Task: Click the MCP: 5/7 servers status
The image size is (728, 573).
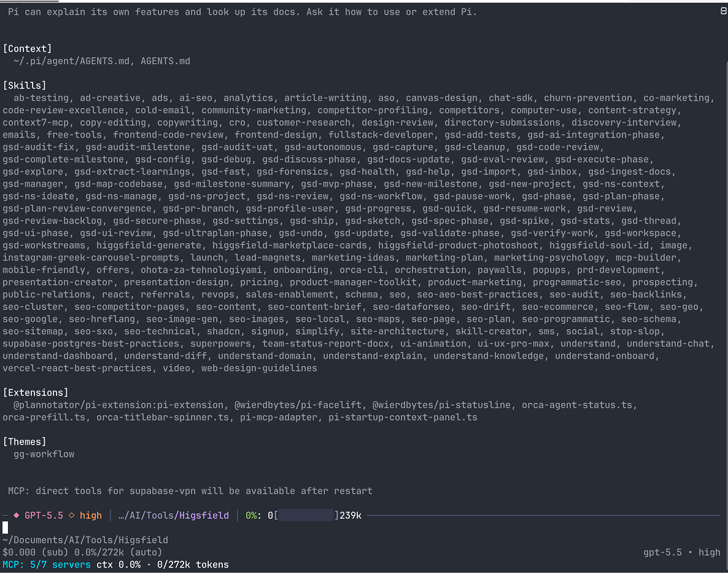Action: click(x=47, y=564)
